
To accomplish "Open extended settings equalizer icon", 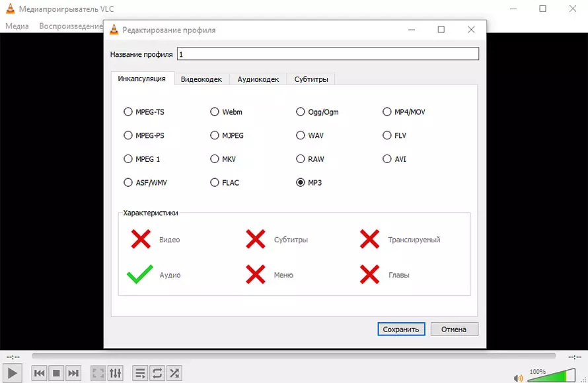I will tap(115, 373).
